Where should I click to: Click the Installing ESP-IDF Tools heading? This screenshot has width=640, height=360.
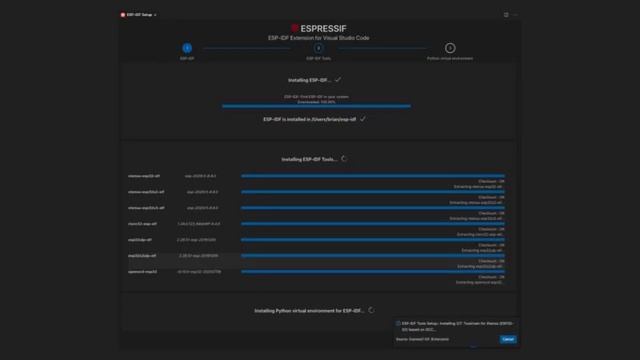click(x=309, y=159)
